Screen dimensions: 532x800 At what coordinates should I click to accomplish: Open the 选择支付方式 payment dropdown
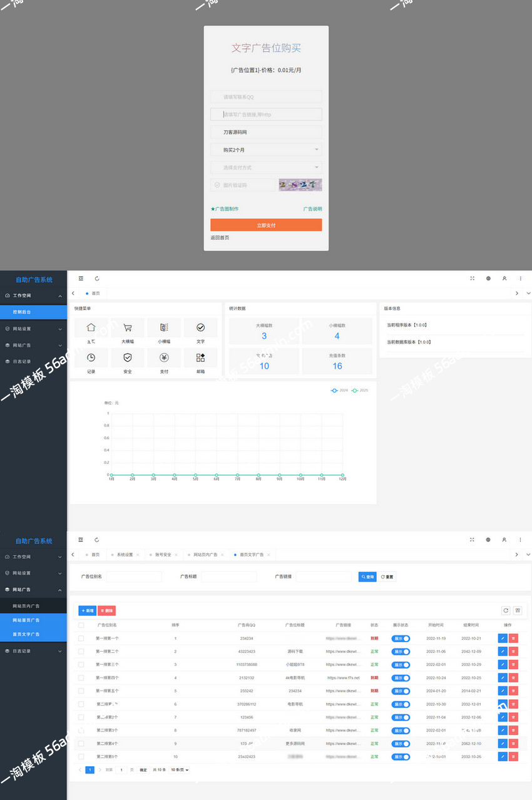266,168
